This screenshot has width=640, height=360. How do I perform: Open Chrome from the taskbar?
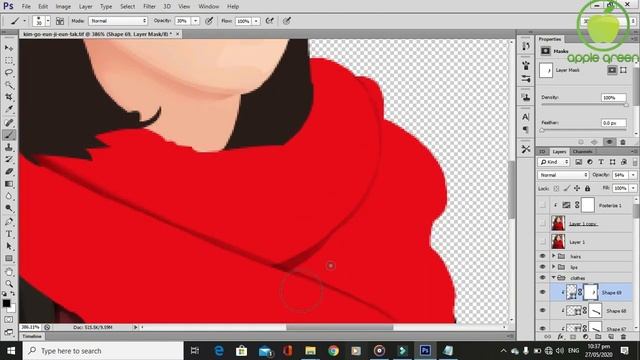[x=333, y=351]
